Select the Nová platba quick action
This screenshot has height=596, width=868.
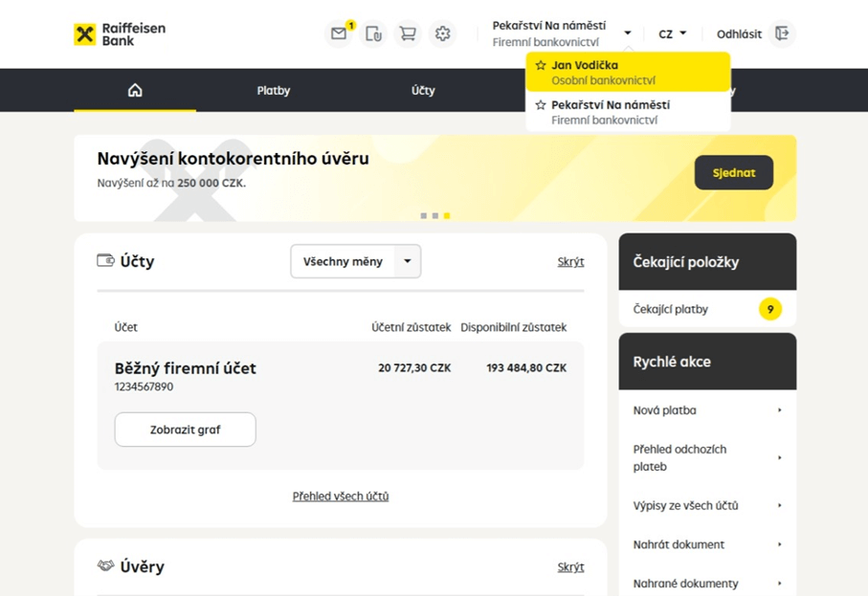coord(707,410)
